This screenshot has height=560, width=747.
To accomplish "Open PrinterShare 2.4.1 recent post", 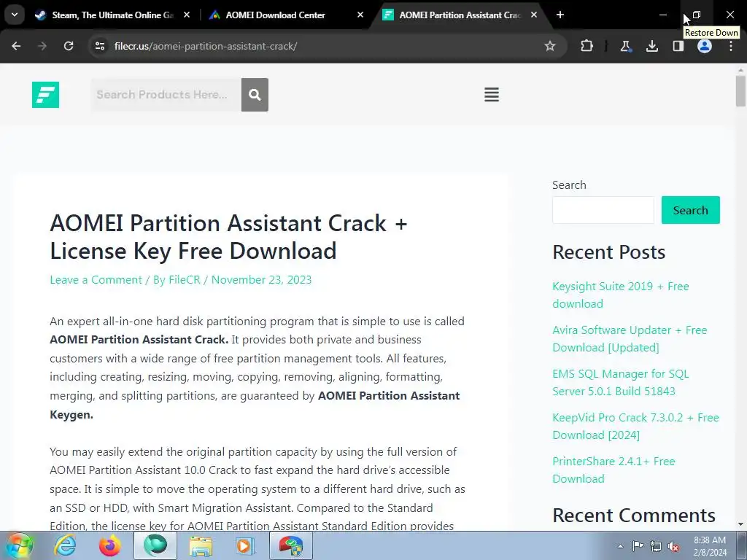I will click(x=614, y=470).
